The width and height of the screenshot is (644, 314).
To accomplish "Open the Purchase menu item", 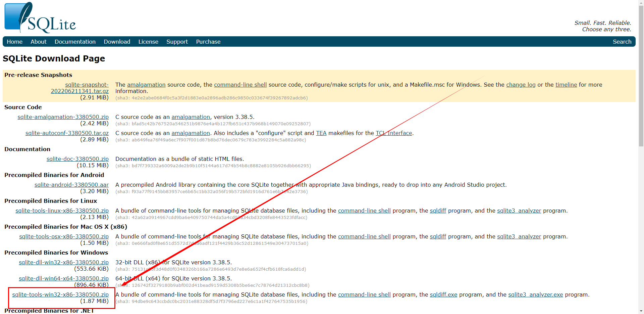I will tap(208, 42).
